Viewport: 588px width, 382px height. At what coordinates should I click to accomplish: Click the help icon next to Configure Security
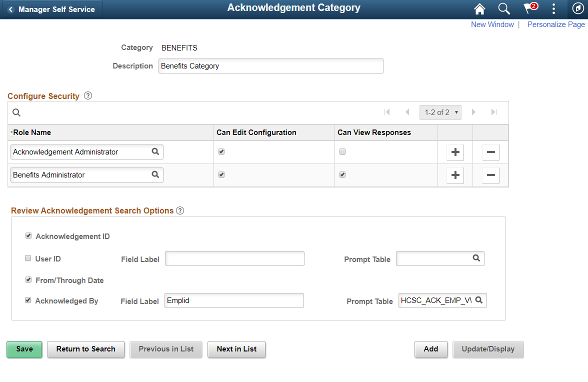coord(87,95)
